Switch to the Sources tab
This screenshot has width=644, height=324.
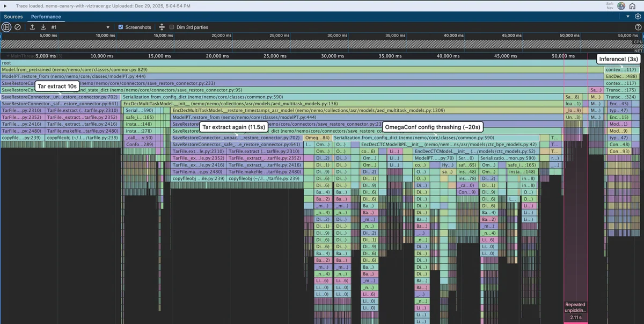tap(13, 17)
